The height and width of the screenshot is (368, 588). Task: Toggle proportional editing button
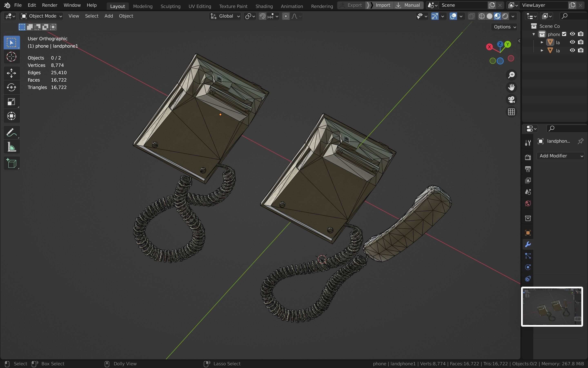click(286, 16)
